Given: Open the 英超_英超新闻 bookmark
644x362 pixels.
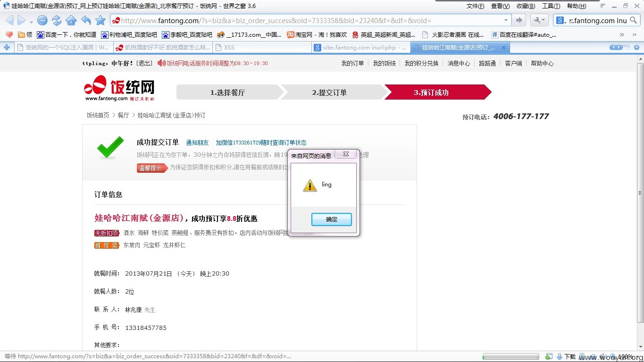Looking at the screenshot, I should click(x=384, y=34).
